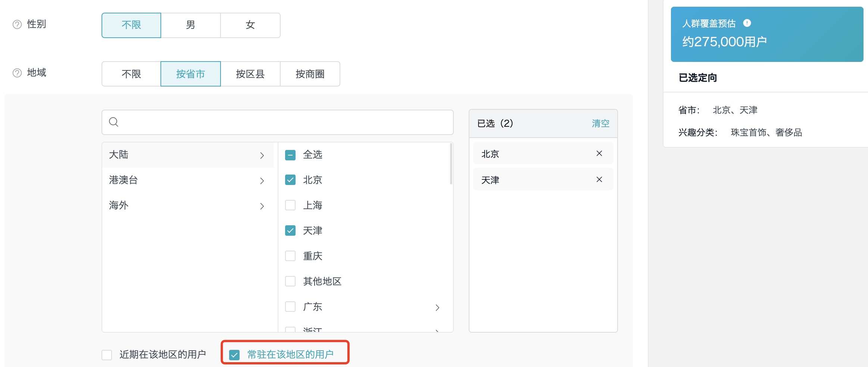868x367 pixels.
Task: Disable 常驻在该地区的用户 checkbox
Action: (234, 355)
